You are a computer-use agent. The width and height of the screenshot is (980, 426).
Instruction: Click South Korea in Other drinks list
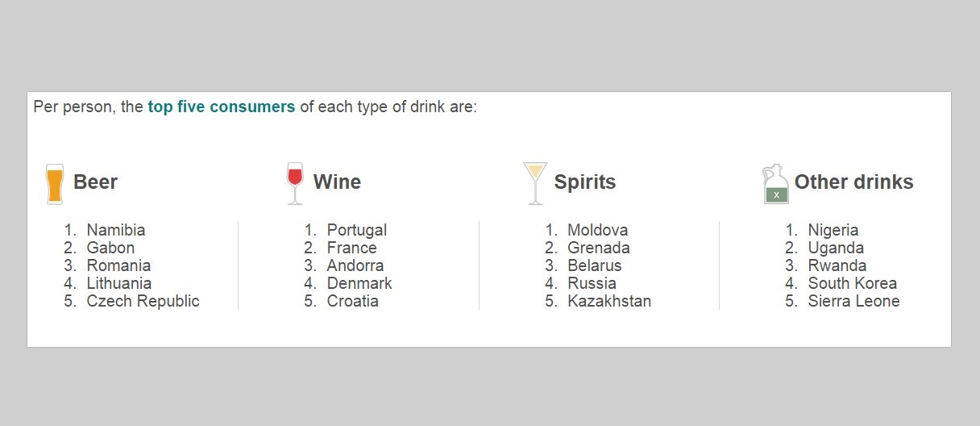coord(852,283)
